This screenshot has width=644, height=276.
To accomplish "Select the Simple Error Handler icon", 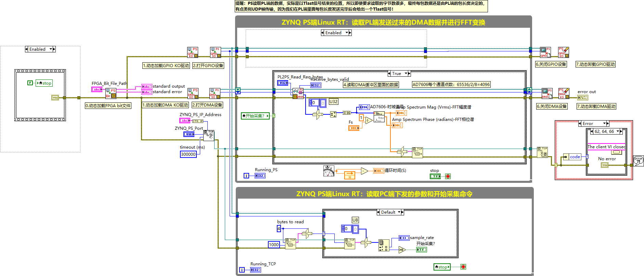I will [639, 161].
